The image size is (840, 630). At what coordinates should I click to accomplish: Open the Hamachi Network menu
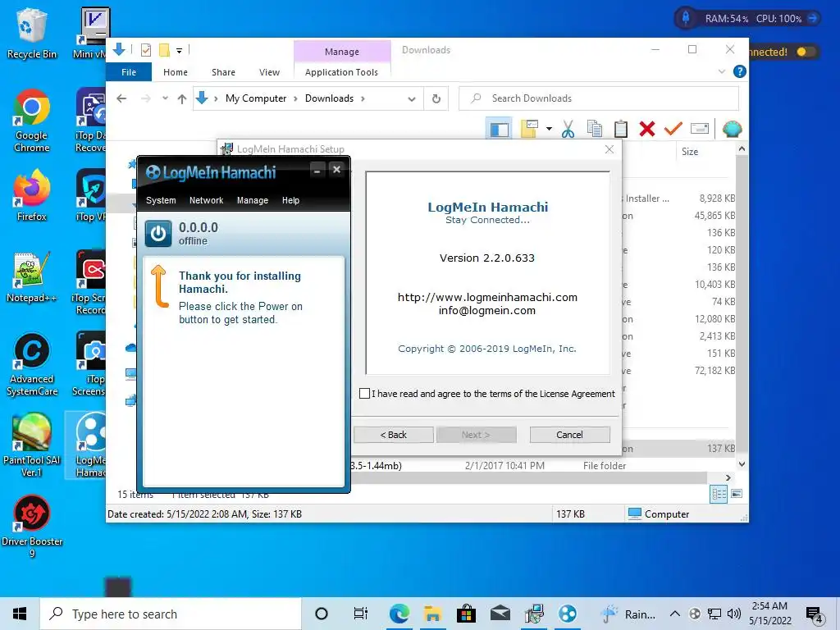pos(206,200)
